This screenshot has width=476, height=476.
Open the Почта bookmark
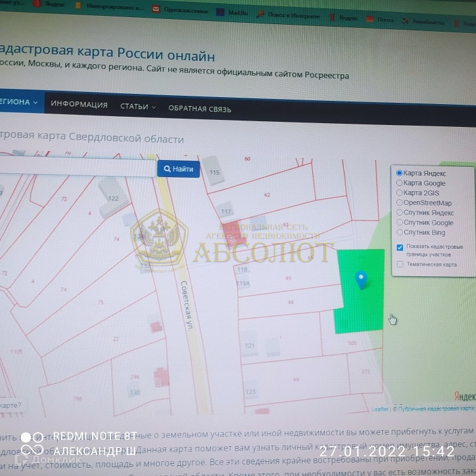pyautogui.click(x=380, y=20)
